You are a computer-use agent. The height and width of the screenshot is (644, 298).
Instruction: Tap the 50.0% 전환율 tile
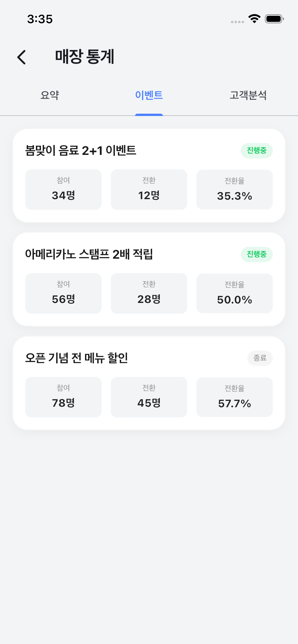click(234, 294)
